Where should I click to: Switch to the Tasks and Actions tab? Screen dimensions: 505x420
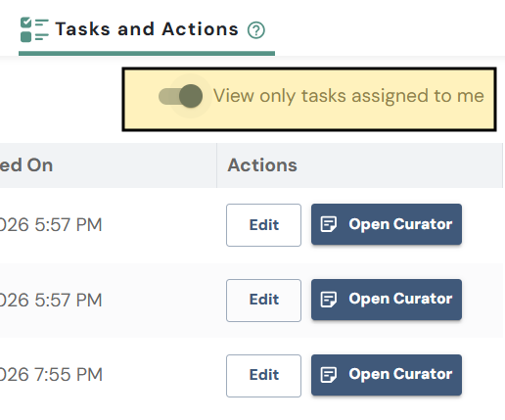[147, 29]
